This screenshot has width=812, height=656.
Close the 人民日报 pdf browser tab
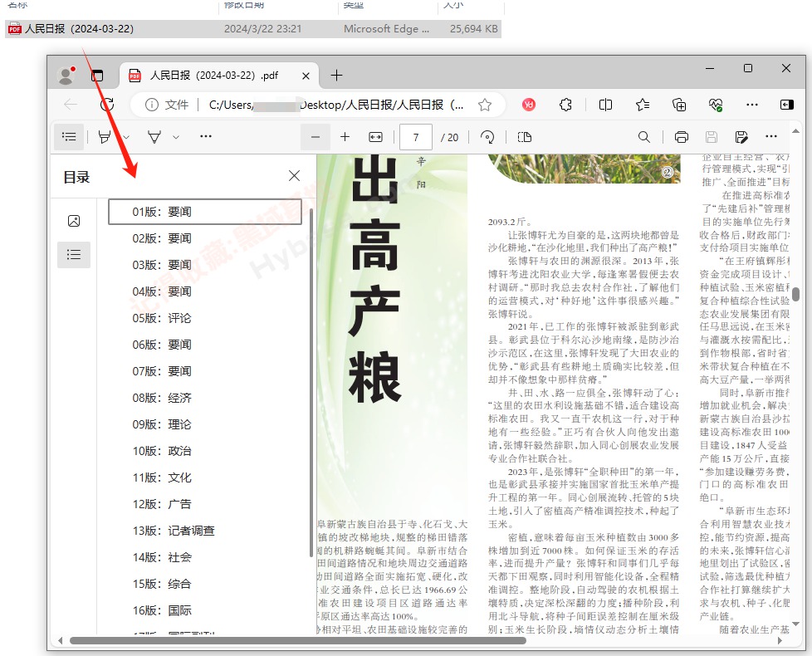pyautogui.click(x=306, y=76)
